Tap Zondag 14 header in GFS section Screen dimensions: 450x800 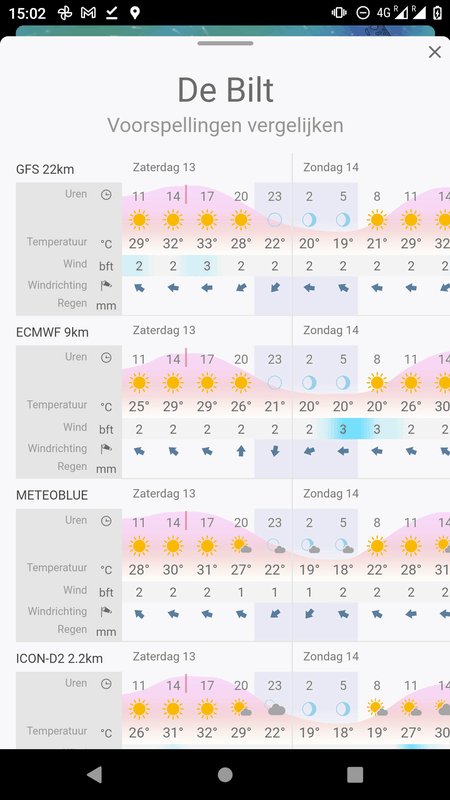pos(331,167)
